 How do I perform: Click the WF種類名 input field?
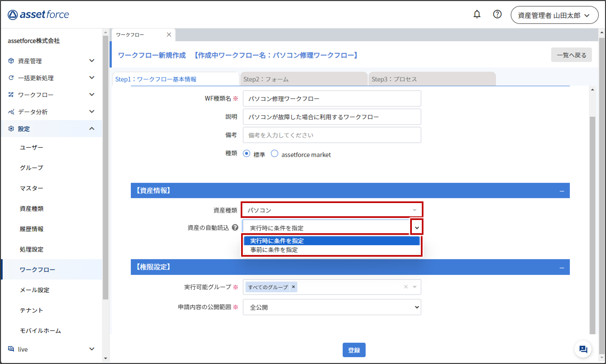pyautogui.click(x=332, y=98)
